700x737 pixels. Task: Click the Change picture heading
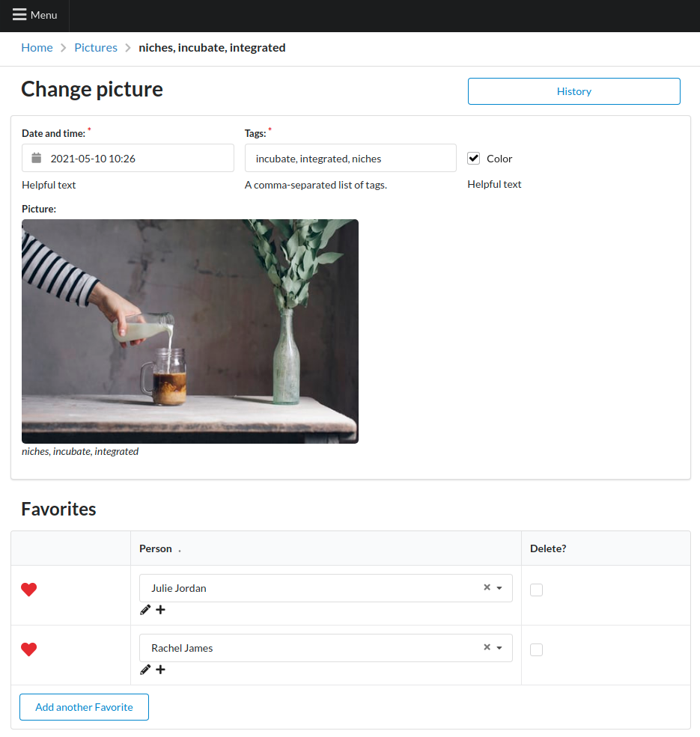[x=92, y=89]
